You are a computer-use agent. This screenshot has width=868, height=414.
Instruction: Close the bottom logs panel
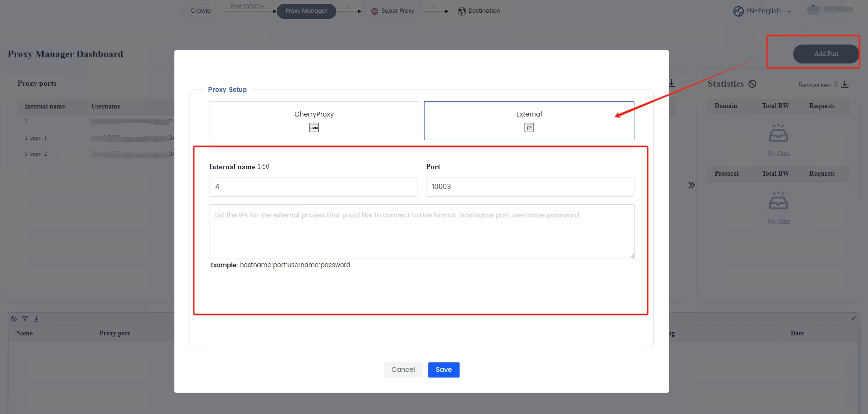854,318
